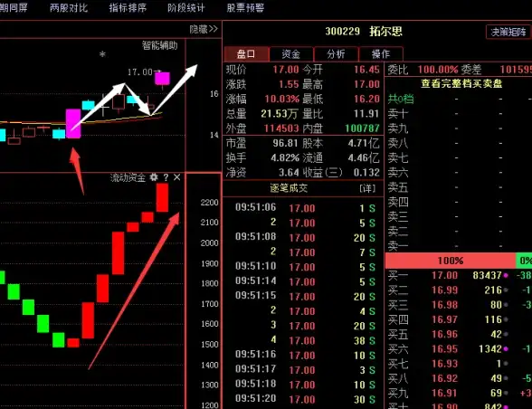Close the 流动资金 indicator panel

[177, 177]
